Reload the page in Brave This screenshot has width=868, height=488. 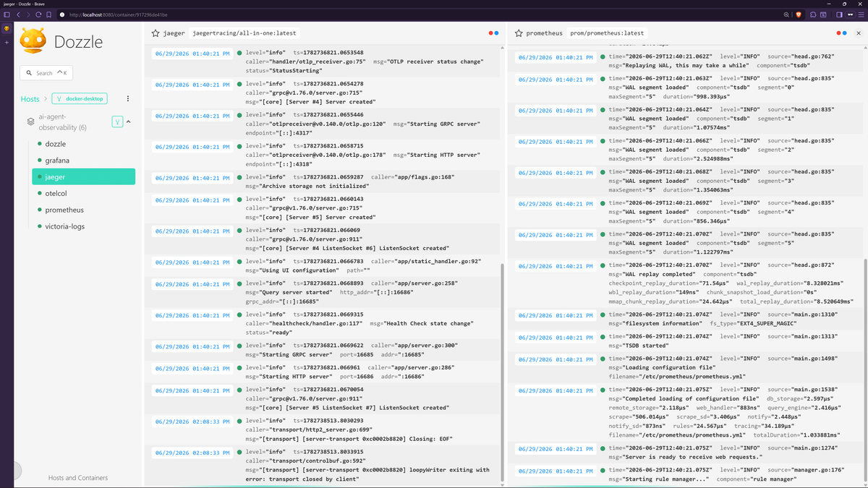38,14
